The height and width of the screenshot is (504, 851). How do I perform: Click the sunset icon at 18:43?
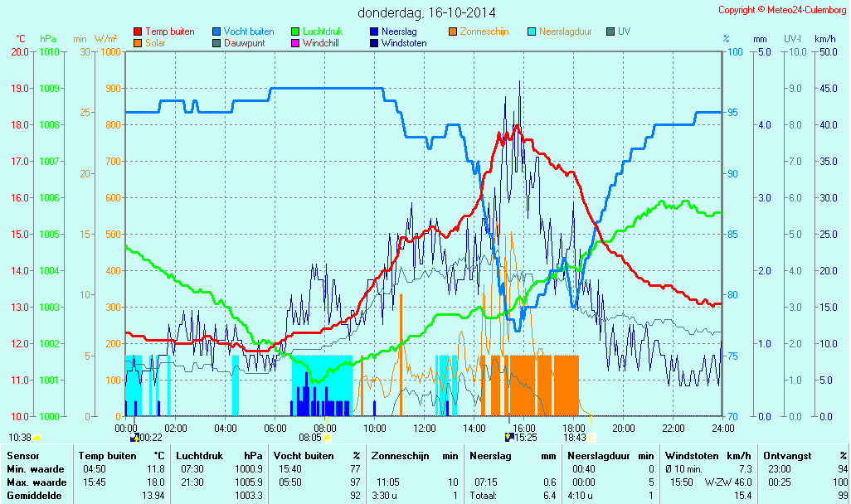(x=592, y=437)
